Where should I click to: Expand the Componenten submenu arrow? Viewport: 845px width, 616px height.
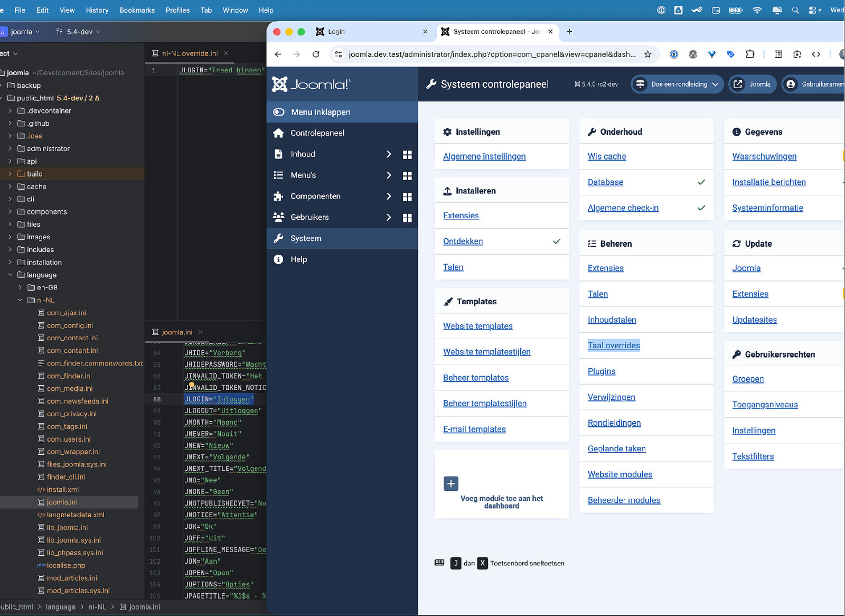(x=389, y=197)
